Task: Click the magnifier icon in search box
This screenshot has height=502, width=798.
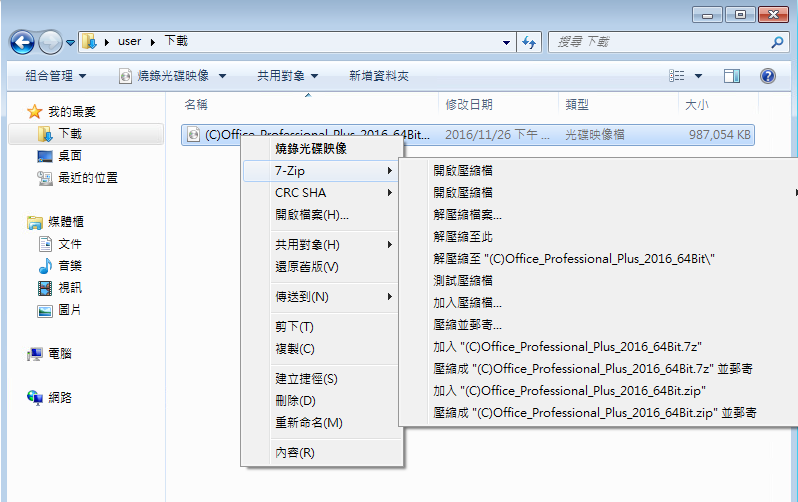Action: coord(777,42)
